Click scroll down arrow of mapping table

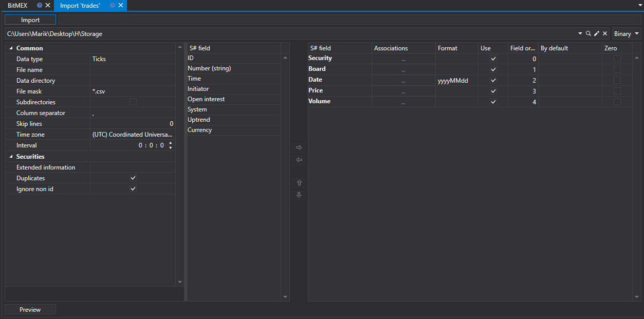point(637,297)
